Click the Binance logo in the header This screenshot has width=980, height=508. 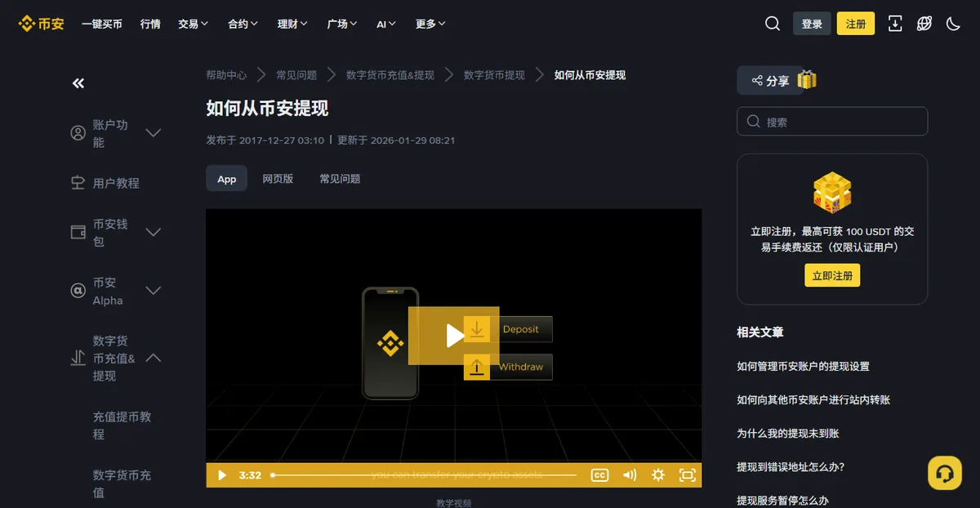(x=42, y=24)
